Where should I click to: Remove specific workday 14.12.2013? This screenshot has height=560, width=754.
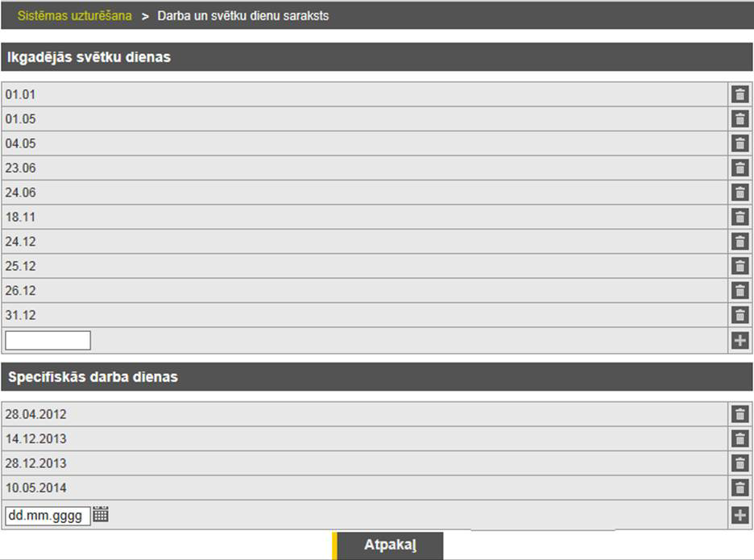[739, 439]
